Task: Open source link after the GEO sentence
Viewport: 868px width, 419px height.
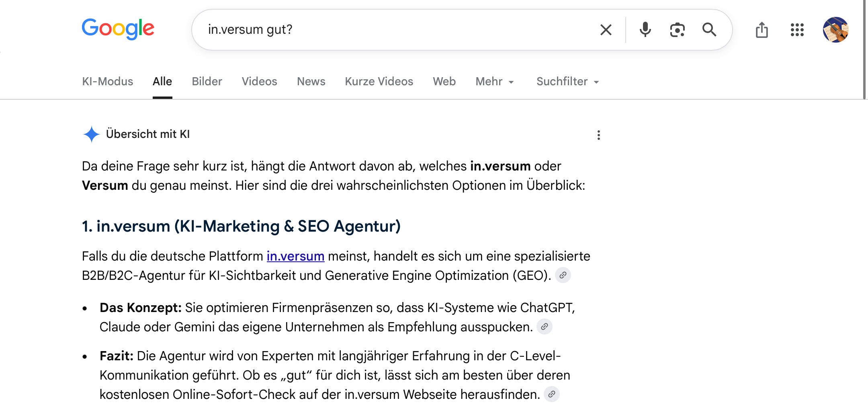Action: [x=563, y=275]
